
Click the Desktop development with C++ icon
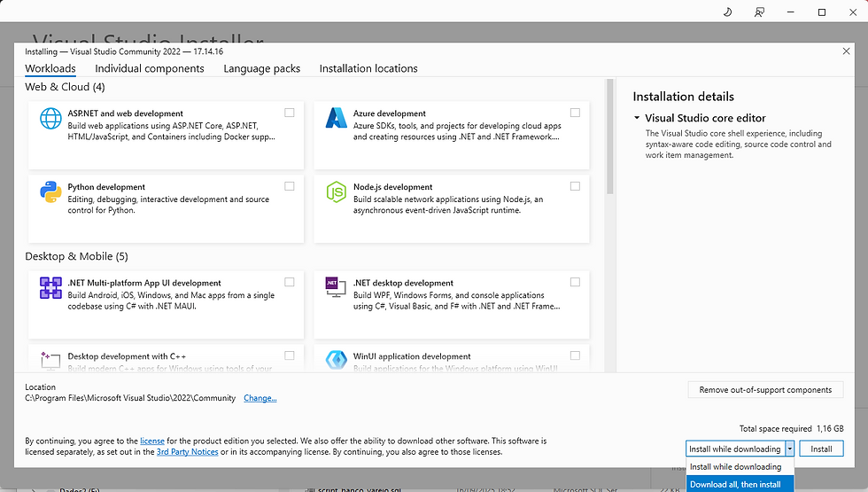[x=50, y=358]
